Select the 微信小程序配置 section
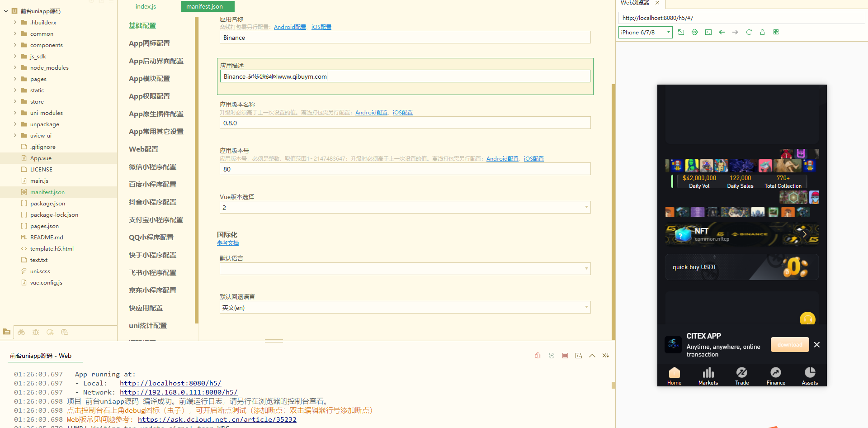The width and height of the screenshot is (868, 428). coord(152,167)
